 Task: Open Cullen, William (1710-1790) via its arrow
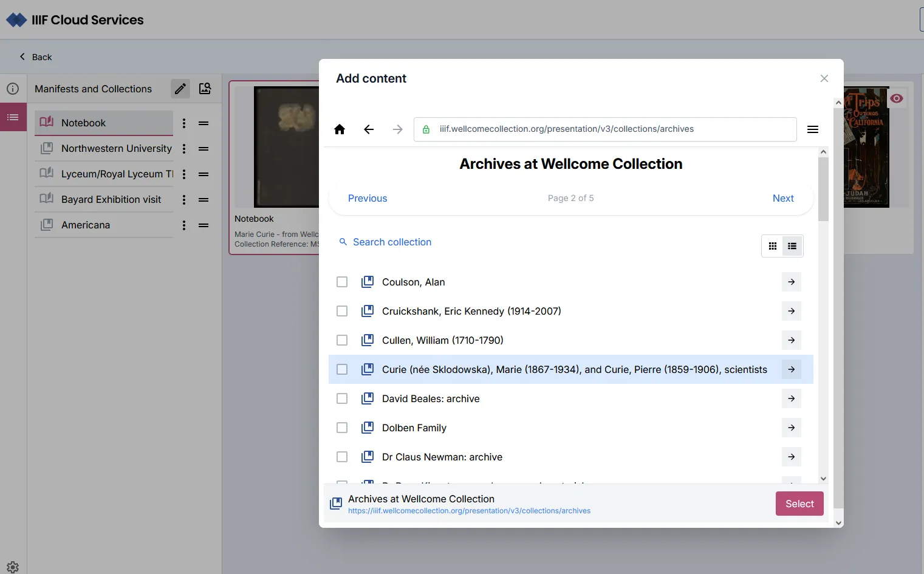pyautogui.click(x=791, y=340)
